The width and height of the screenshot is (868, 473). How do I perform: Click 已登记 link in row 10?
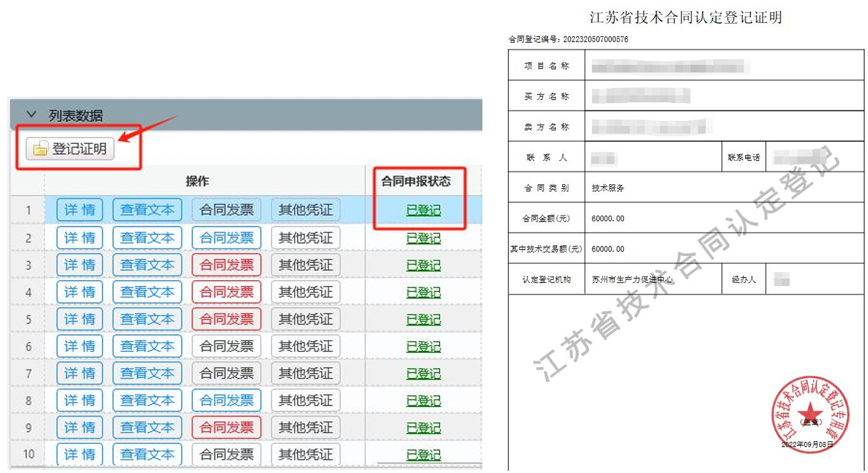point(423,455)
